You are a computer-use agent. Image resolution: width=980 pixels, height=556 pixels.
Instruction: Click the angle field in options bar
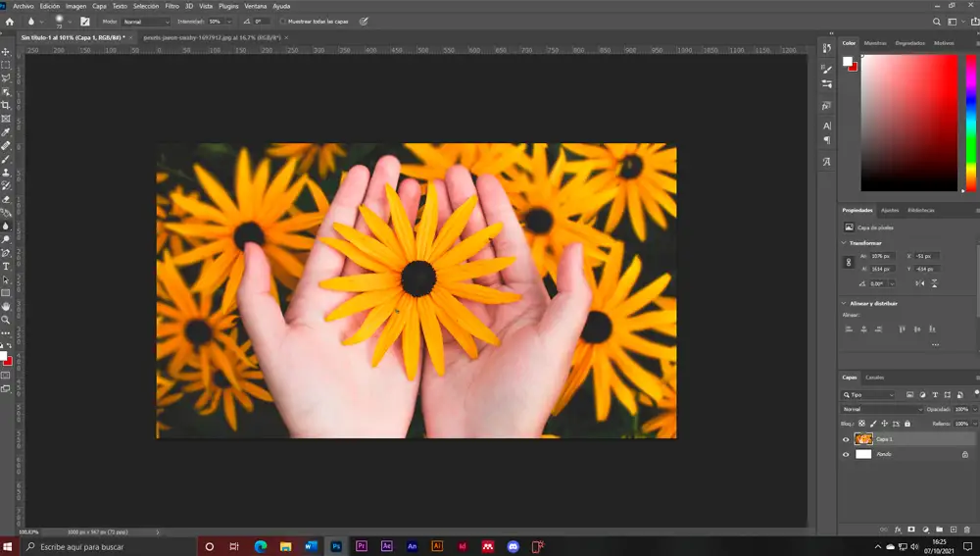(262, 22)
